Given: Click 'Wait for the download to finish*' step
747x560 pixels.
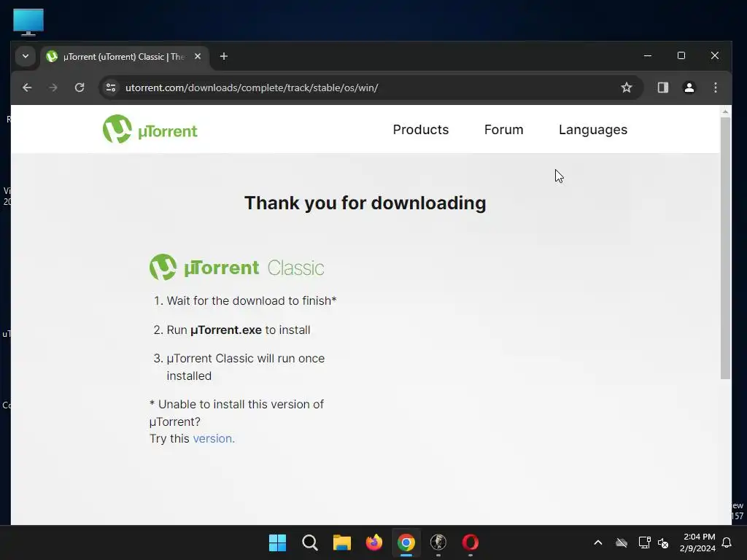Looking at the screenshot, I should [252, 301].
